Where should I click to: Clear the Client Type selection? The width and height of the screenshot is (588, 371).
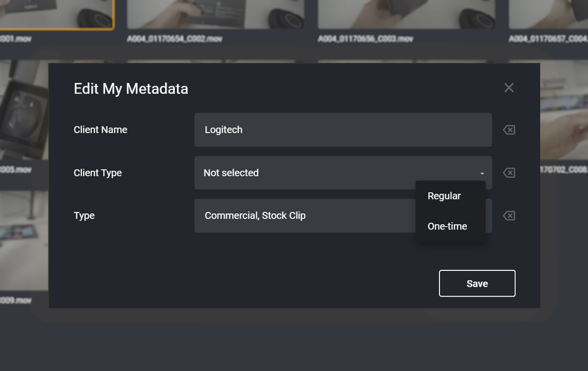[x=509, y=173]
